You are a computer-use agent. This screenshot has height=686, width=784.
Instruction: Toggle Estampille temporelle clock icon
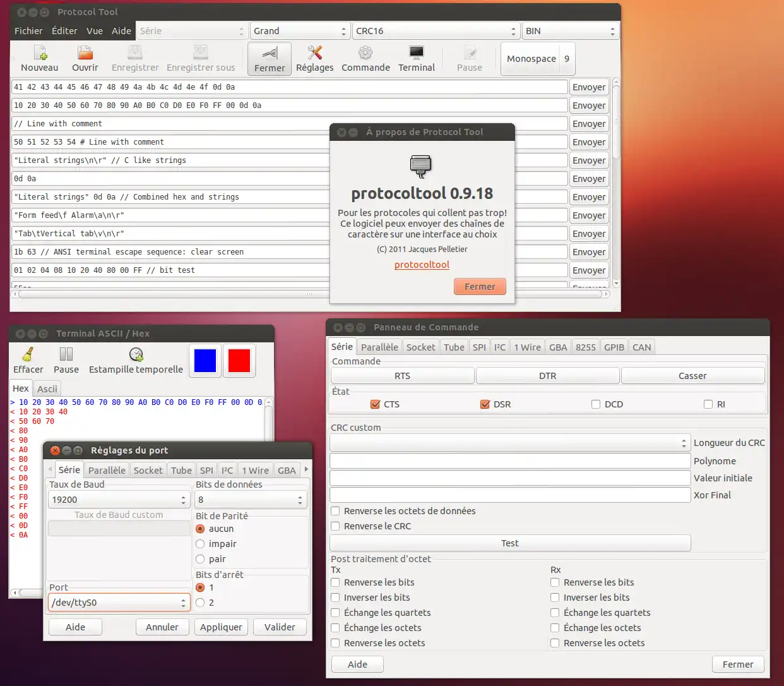coord(136,361)
